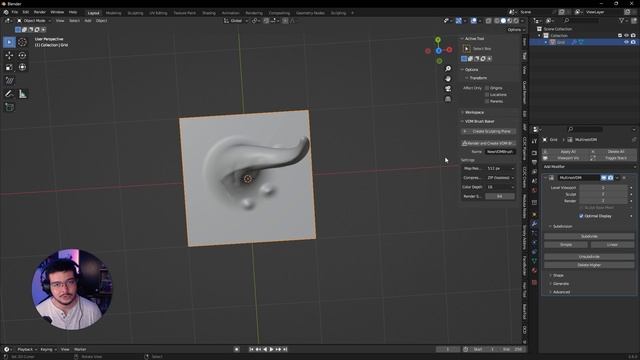Toggle Grid render camera icon in outliner
This screenshot has height=360, width=640.
tap(633, 42)
